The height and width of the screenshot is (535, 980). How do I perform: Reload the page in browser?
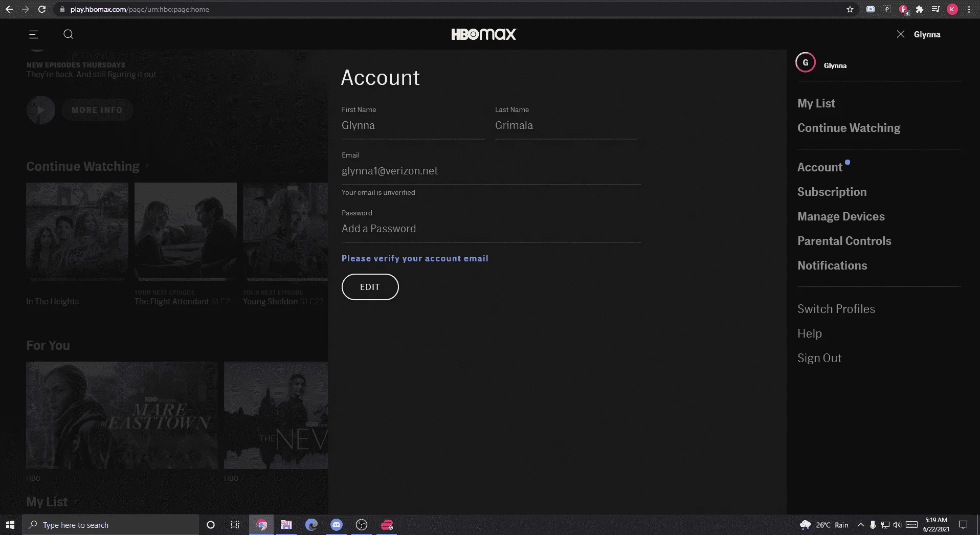point(42,9)
